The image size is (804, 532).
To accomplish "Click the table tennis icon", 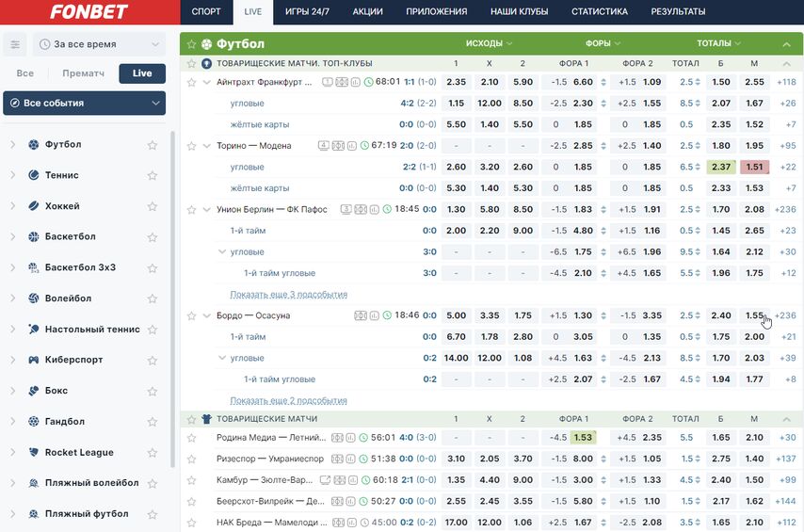I will (x=34, y=330).
